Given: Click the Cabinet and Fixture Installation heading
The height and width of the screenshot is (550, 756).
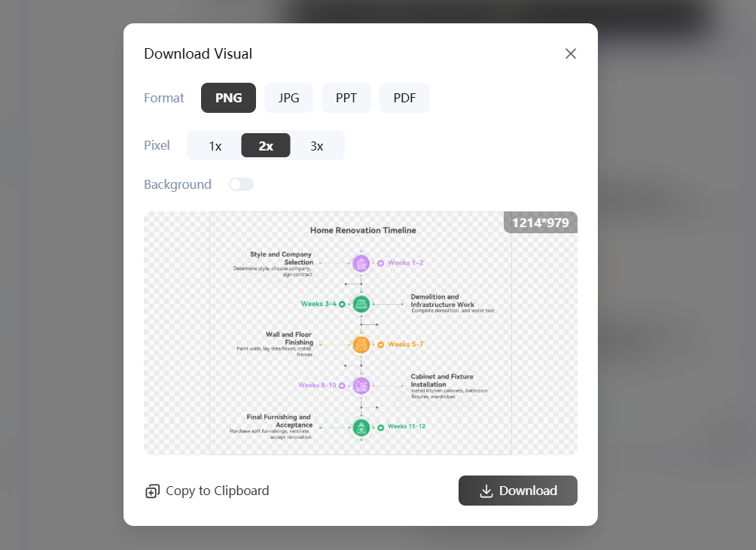Looking at the screenshot, I should pyautogui.click(x=442, y=381).
